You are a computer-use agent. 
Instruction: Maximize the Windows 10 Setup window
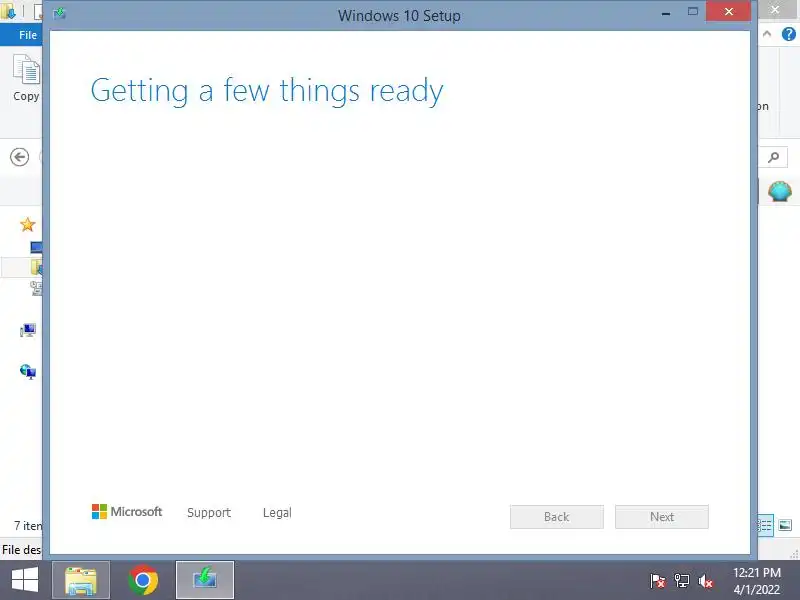692,11
